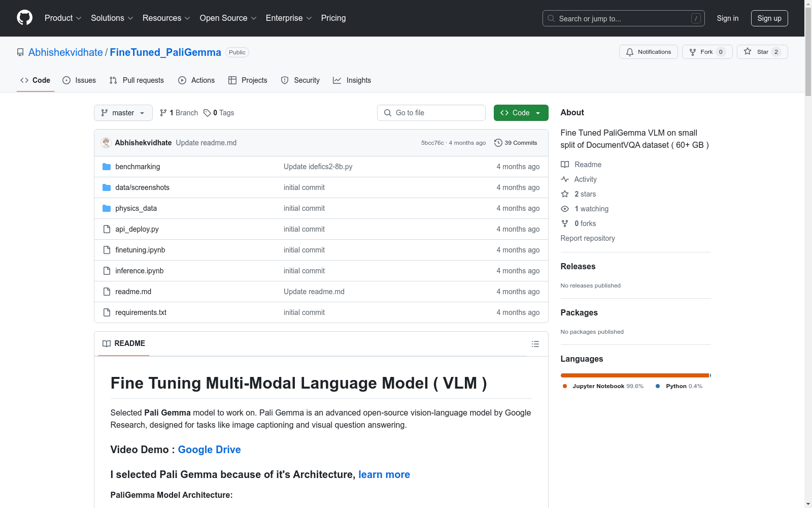This screenshot has width=812, height=508.
Task: Select the README tab header
Action: tap(124, 343)
